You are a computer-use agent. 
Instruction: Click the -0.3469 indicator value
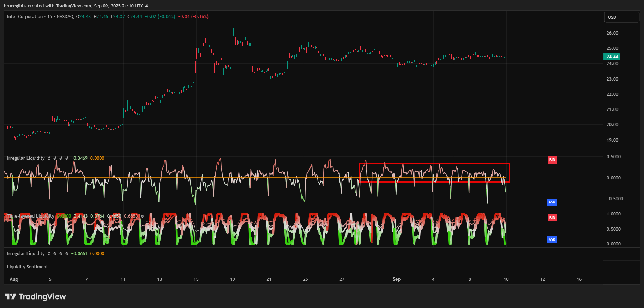click(x=79, y=158)
